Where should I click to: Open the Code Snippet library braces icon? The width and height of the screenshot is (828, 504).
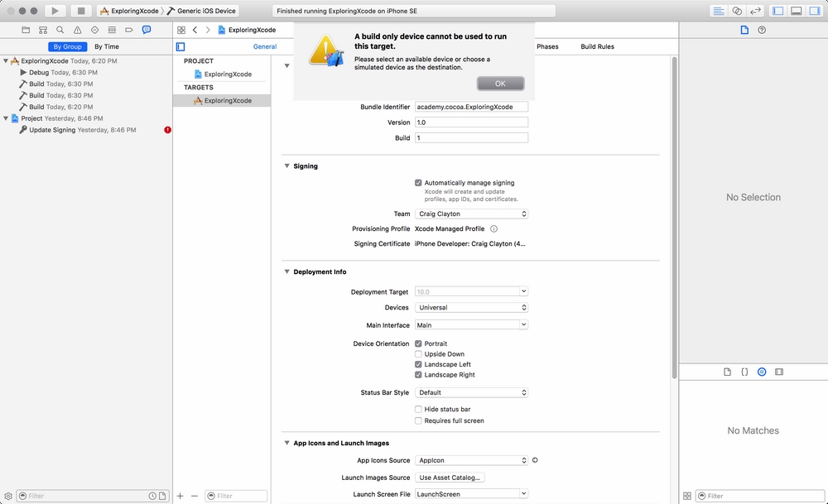click(744, 372)
